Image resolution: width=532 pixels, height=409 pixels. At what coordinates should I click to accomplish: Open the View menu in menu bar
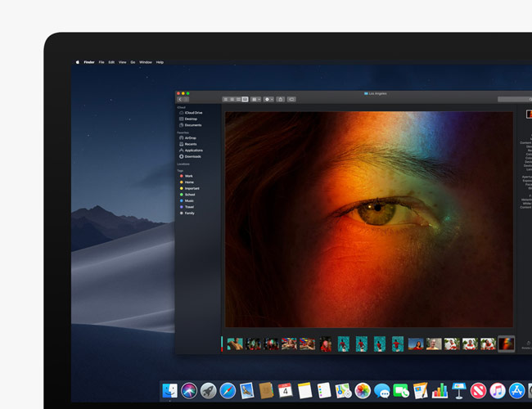122,62
